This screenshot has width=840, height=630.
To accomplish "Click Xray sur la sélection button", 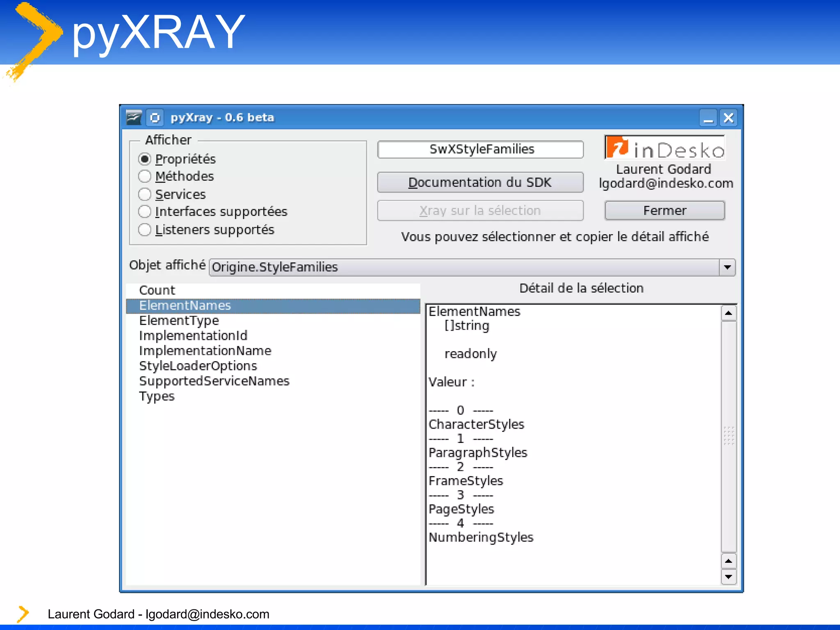I will tap(480, 210).
